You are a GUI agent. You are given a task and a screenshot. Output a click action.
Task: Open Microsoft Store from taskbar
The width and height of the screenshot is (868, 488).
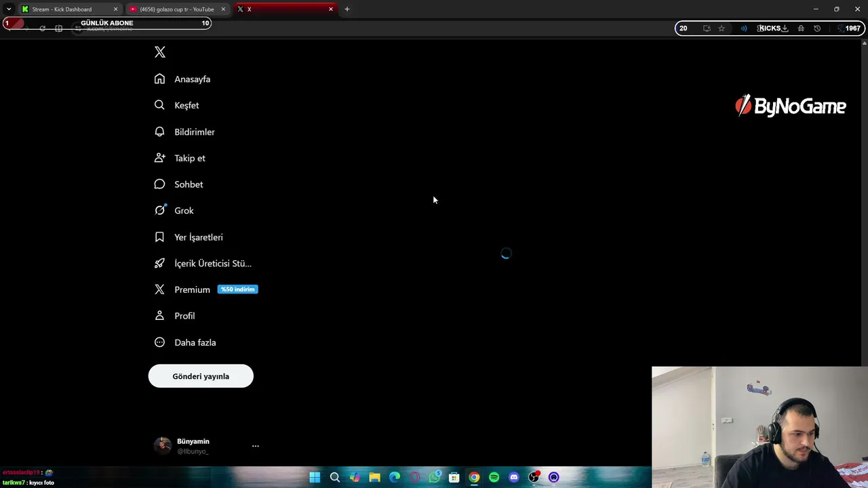click(x=454, y=477)
